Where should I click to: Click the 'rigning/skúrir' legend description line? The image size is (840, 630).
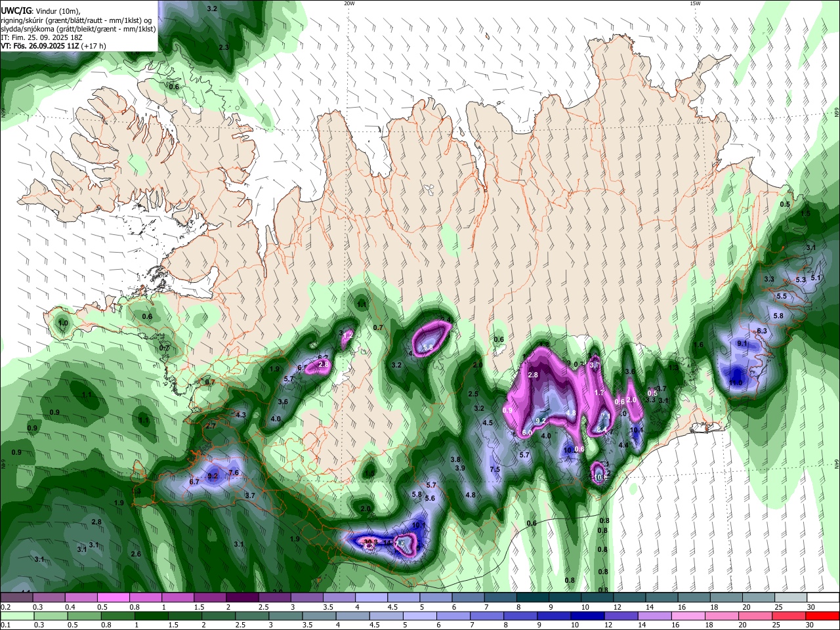[76, 19]
